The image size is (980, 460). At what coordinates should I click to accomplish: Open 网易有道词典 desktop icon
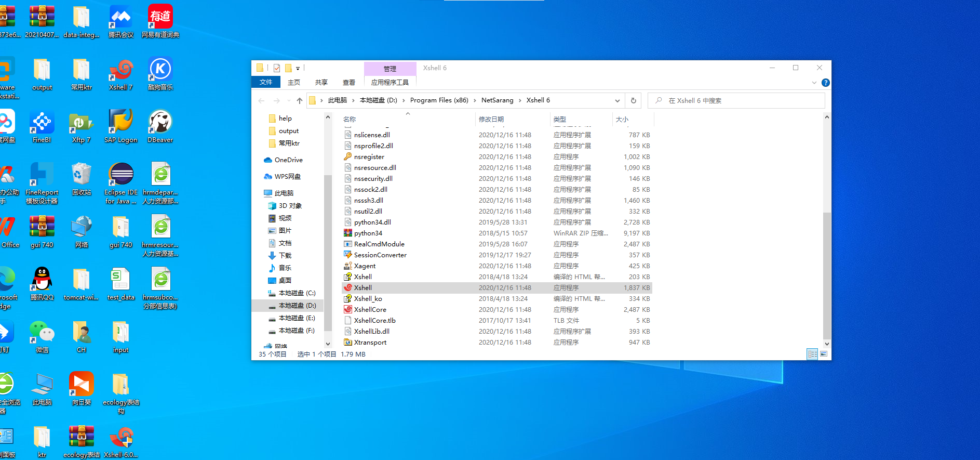[x=160, y=22]
